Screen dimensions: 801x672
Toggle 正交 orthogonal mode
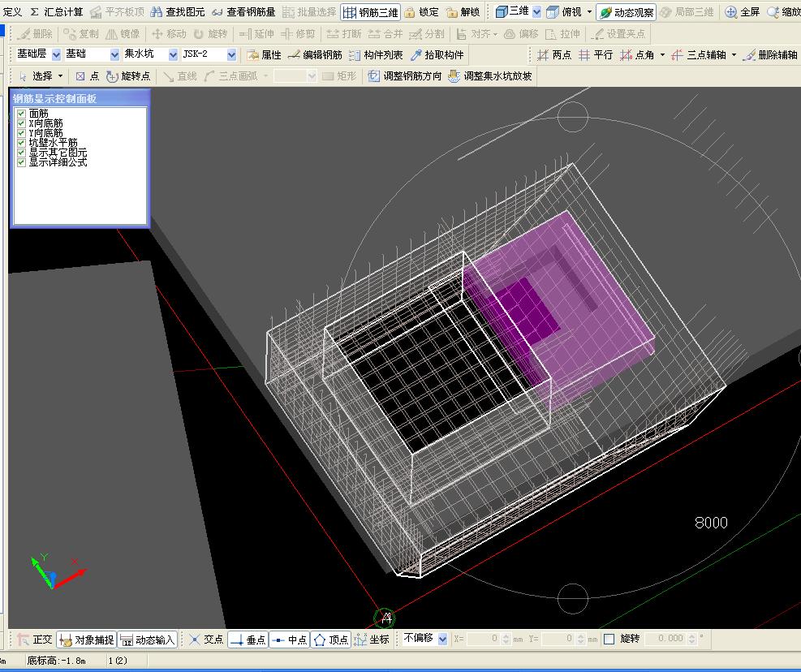pyautogui.click(x=35, y=640)
